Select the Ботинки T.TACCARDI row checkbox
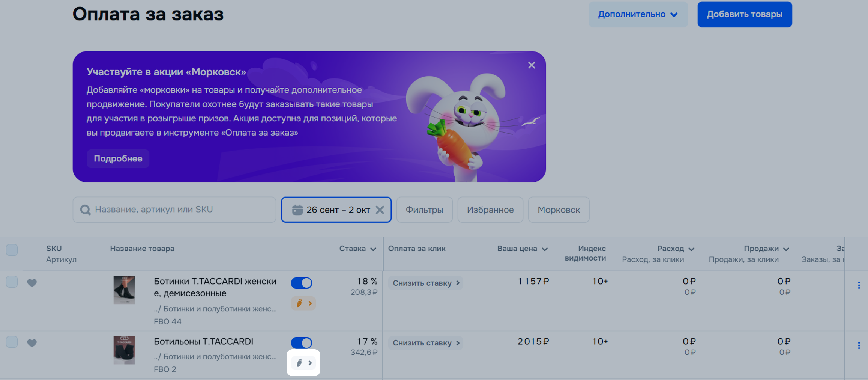This screenshot has height=380, width=868. pyautogui.click(x=12, y=282)
